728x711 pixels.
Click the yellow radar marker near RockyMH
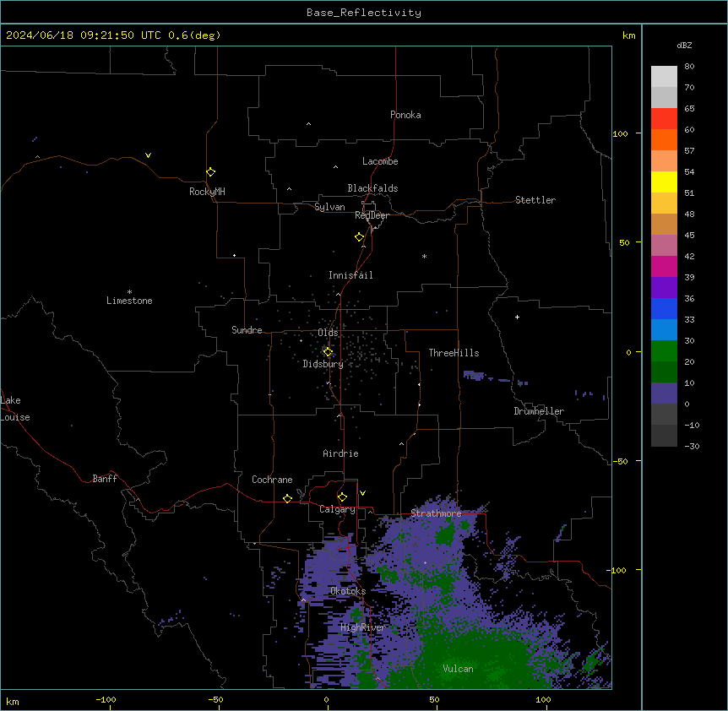pyautogui.click(x=210, y=171)
